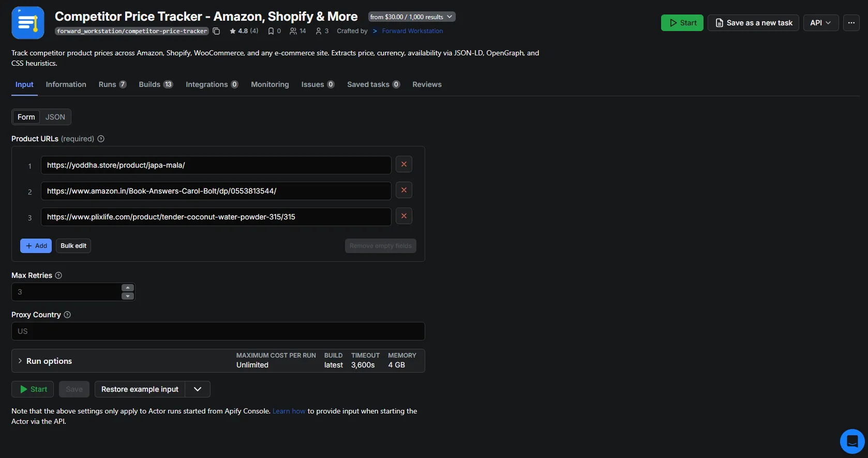Viewport: 868px width, 458px height.
Task: Open the API dropdown menu
Action: coord(820,23)
